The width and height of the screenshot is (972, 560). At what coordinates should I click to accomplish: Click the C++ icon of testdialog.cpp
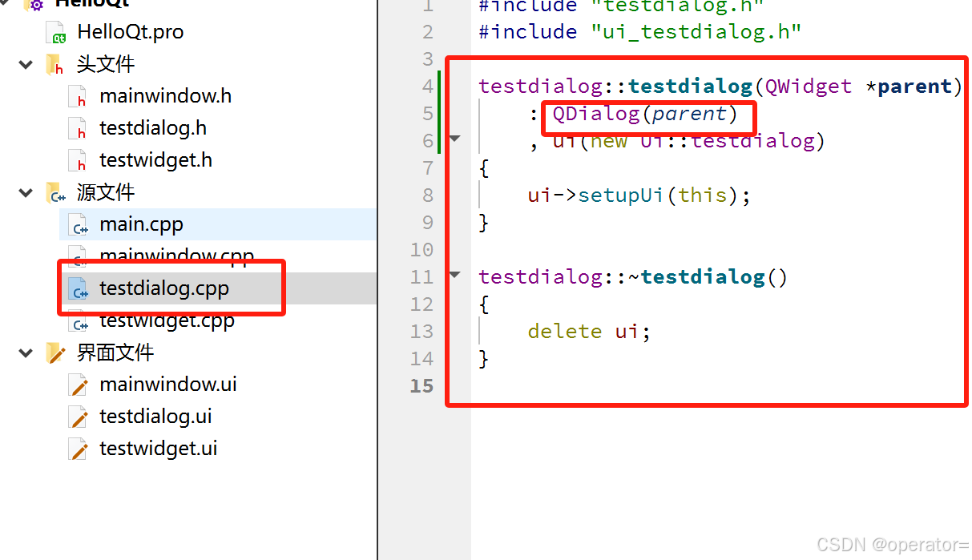tap(79, 289)
